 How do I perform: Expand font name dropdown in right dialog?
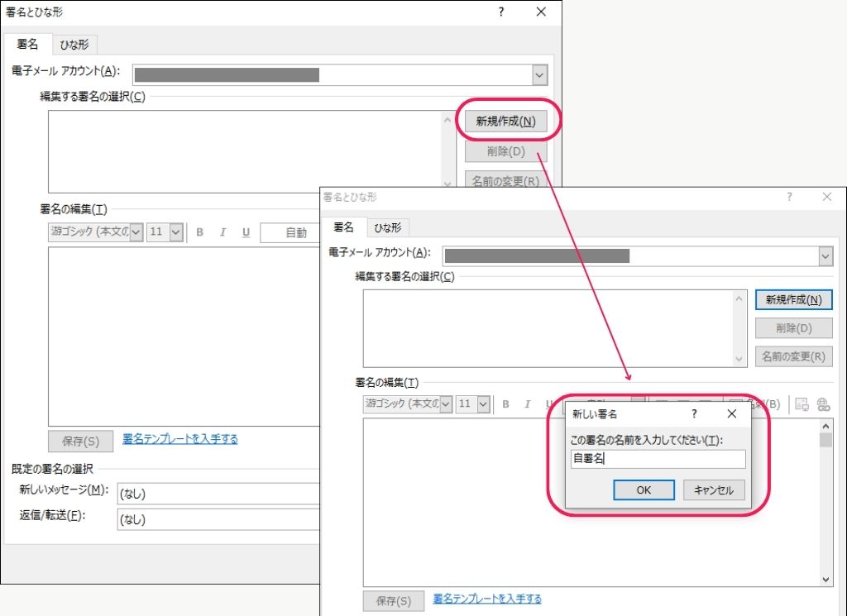click(x=446, y=404)
